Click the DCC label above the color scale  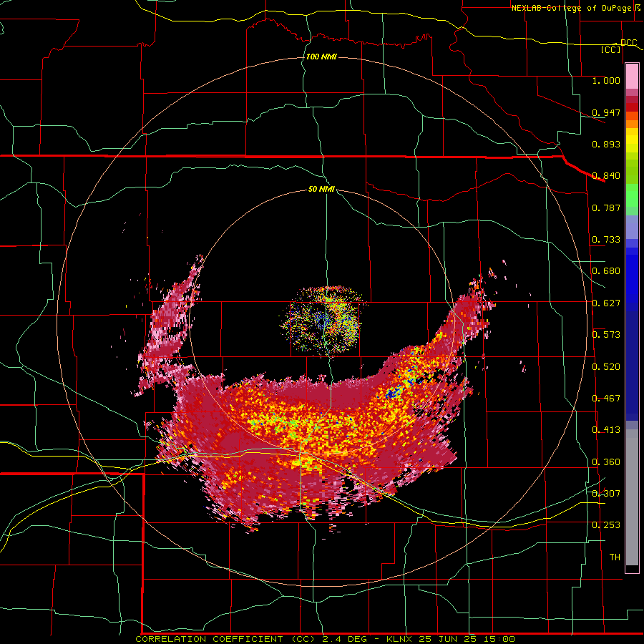628,43
